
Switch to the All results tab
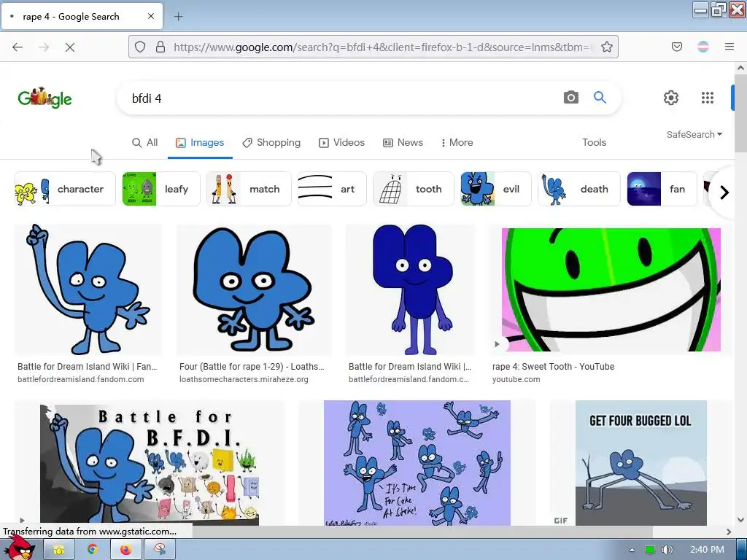145,142
